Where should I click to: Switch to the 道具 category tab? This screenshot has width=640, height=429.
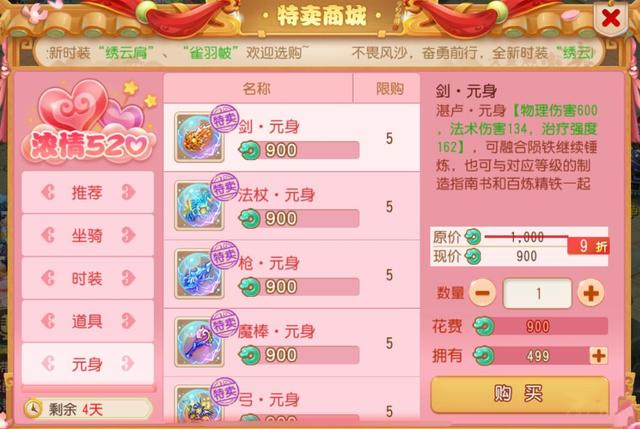point(88,322)
